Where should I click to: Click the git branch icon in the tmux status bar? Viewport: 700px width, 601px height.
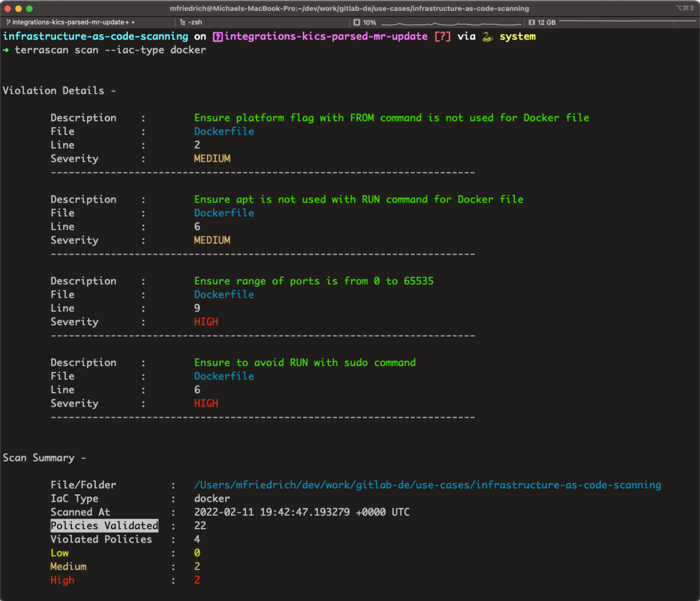coord(9,23)
